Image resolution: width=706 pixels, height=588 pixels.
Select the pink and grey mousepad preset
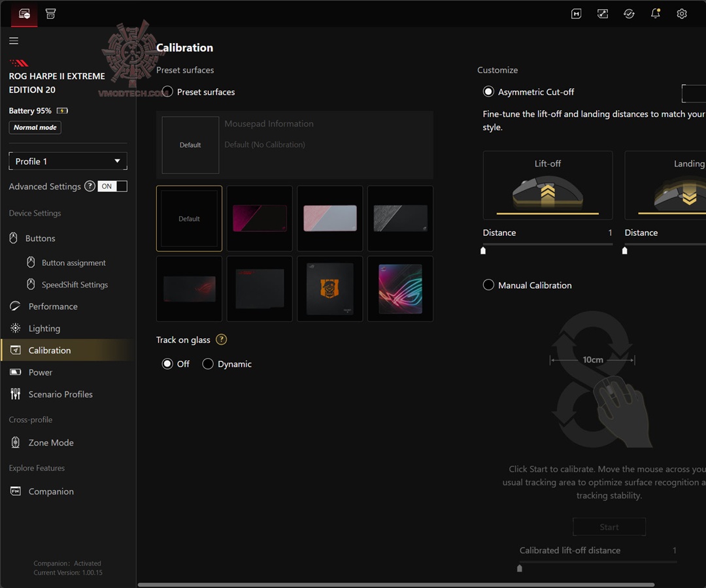[330, 219]
